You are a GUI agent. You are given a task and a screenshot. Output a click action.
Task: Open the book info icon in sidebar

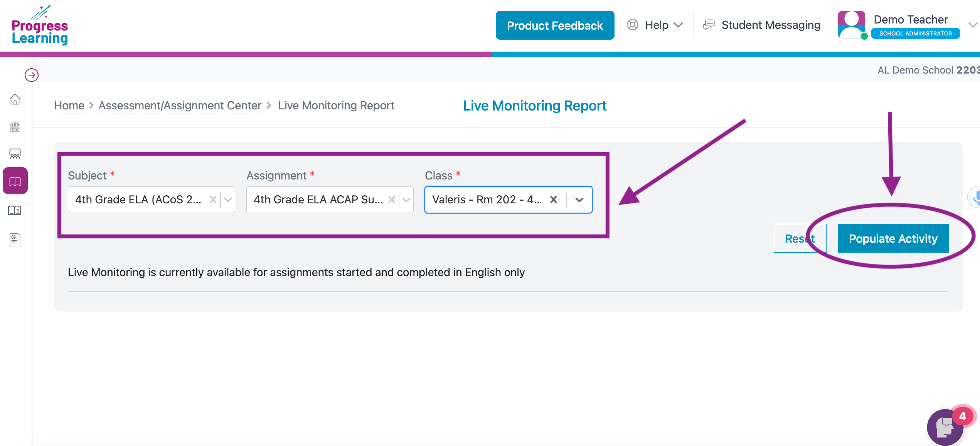coord(15,210)
